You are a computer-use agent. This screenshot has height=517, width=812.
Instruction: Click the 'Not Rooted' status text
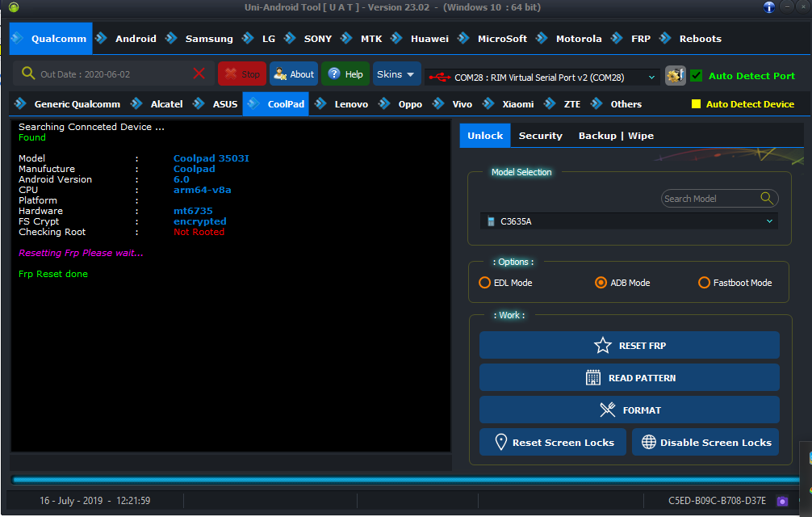click(199, 232)
